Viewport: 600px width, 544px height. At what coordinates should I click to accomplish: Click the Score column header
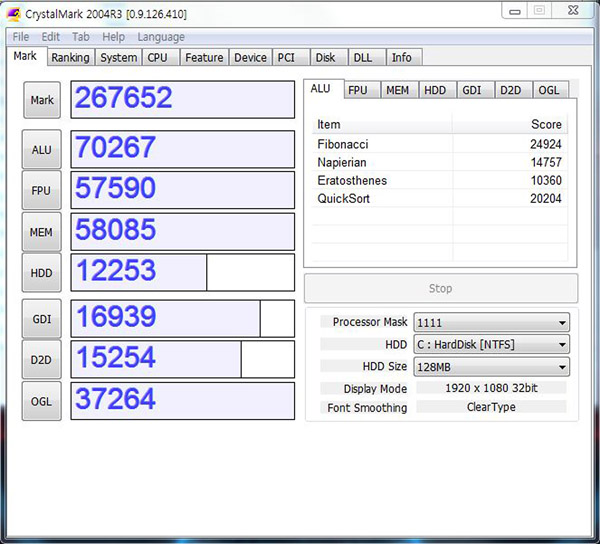click(510, 124)
